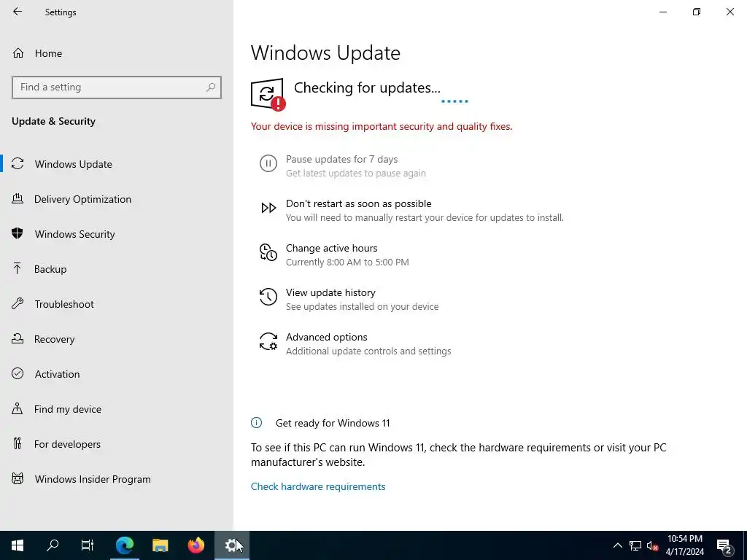Click the pause circle icon
The width and height of the screenshot is (747, 560).
268,163
